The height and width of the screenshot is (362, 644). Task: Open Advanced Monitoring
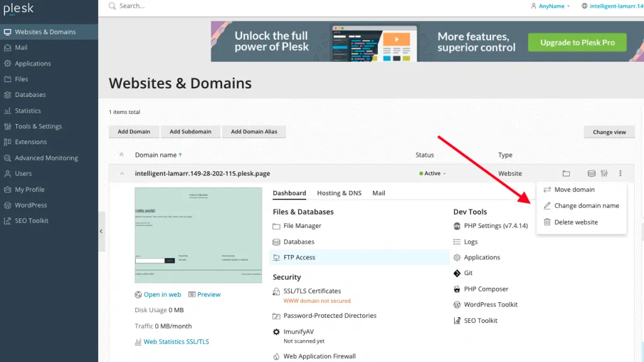point(47,158)
